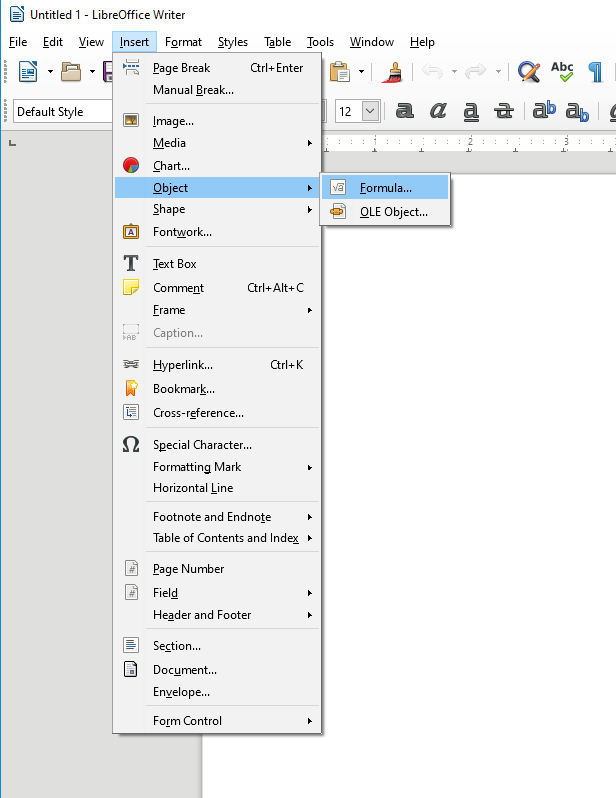Open the Format menu

[183, 42]
